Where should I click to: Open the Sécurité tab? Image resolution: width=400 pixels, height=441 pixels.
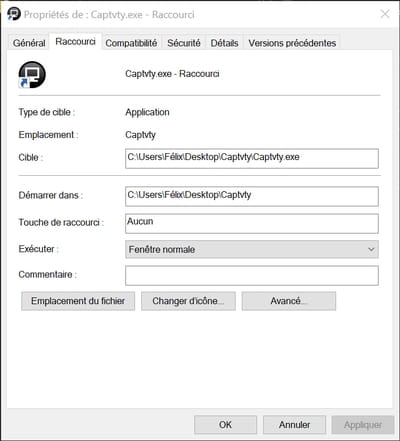coord(184,43)
